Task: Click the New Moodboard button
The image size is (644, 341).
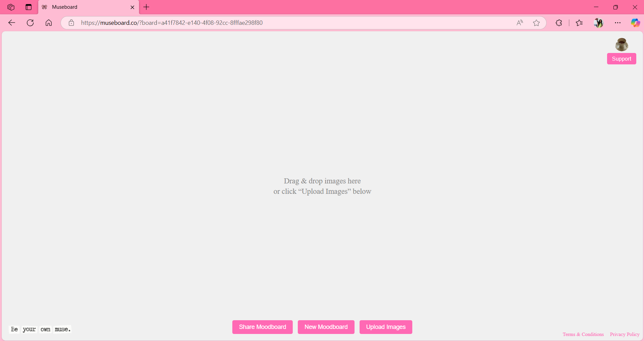Action: (326, 327)
